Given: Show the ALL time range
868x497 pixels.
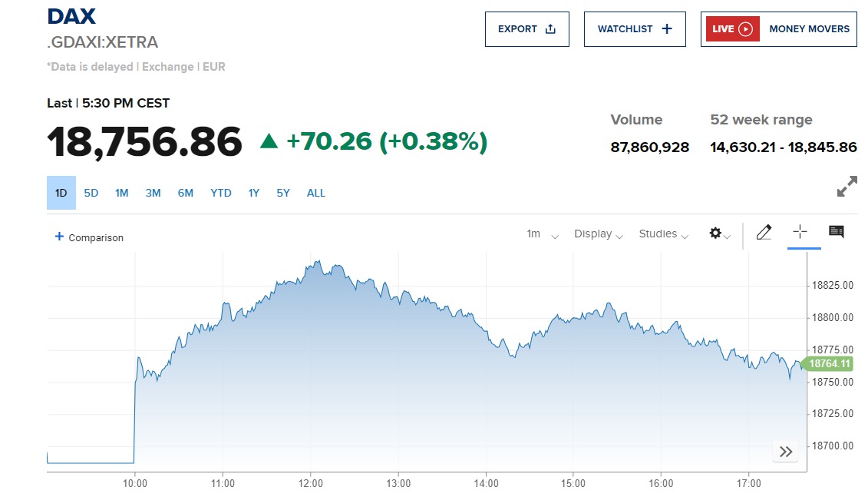Looking at the screenshot, I should point(316,193).
